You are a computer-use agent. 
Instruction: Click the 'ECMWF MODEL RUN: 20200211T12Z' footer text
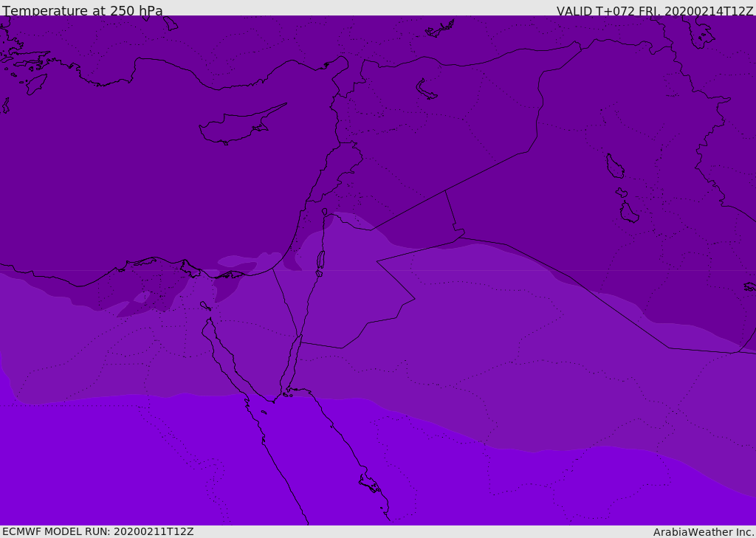pos(98,531)
